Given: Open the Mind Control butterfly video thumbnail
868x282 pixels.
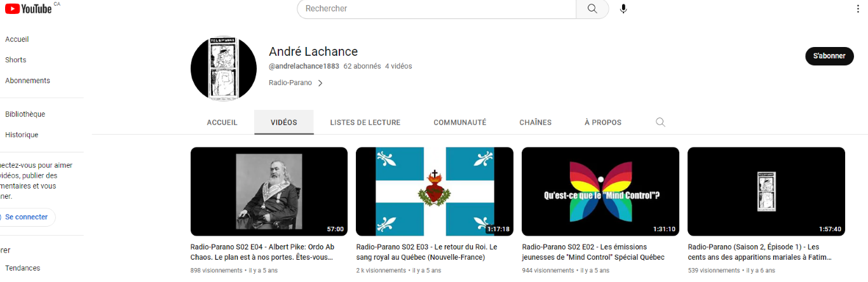Looking at the screenshot, I should (x=600, y=192).
